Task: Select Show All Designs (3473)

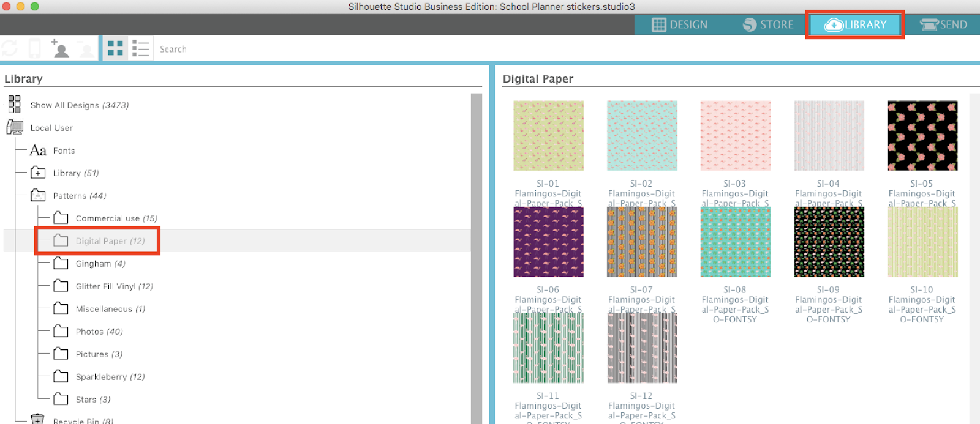Action: (80, 105)
